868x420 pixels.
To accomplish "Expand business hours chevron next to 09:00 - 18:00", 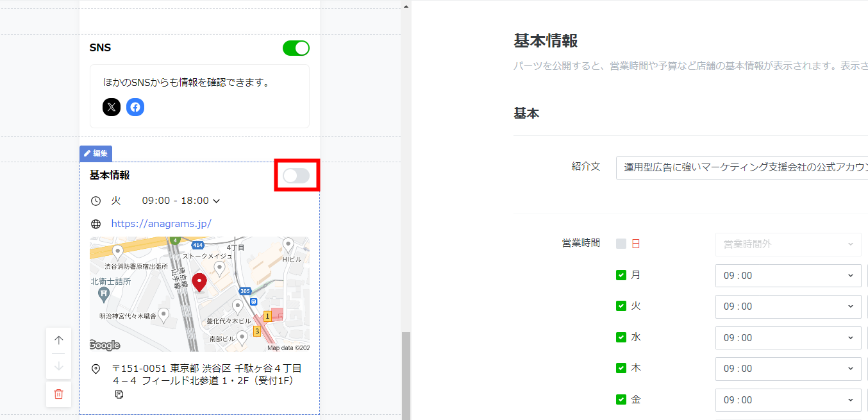I will [217, 201].
